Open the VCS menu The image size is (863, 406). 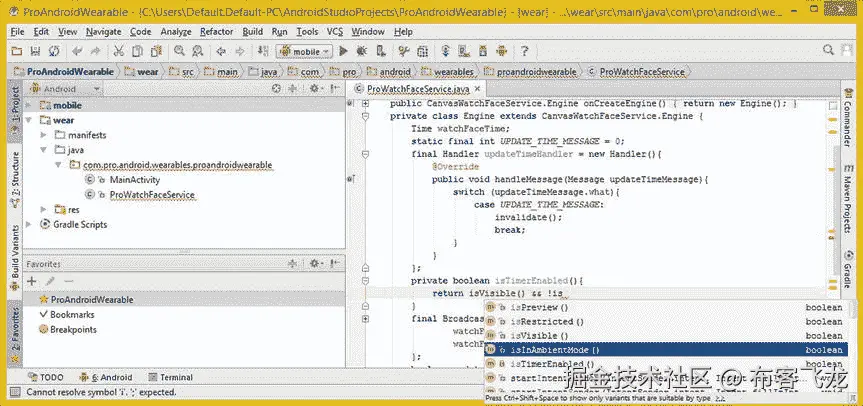tap(335, 32)
